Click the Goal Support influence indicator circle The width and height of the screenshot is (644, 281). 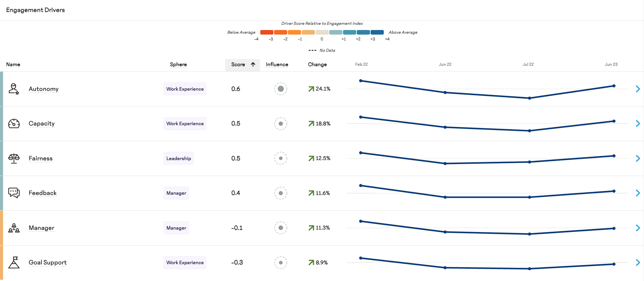coord(280,263)
